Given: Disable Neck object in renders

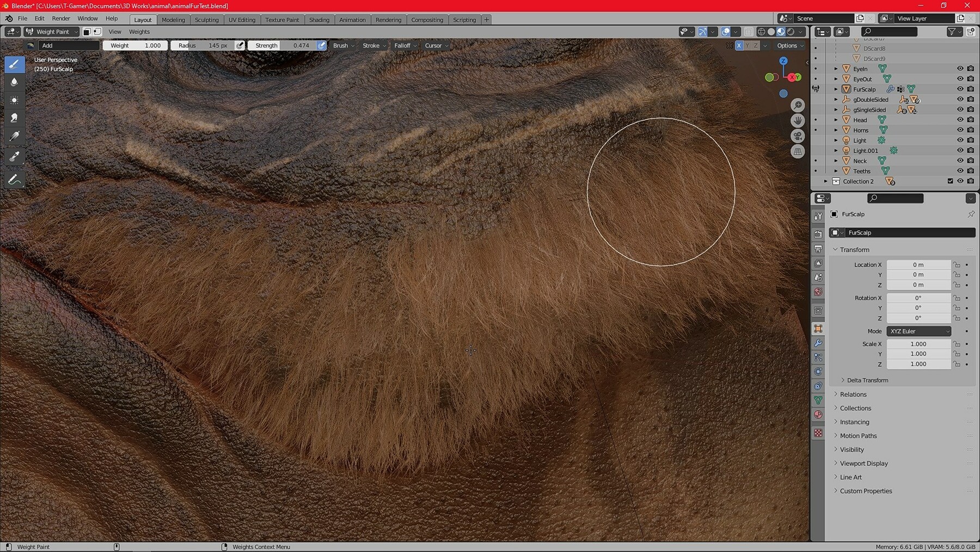Looking at the screenshot, I should pos(970,161).
